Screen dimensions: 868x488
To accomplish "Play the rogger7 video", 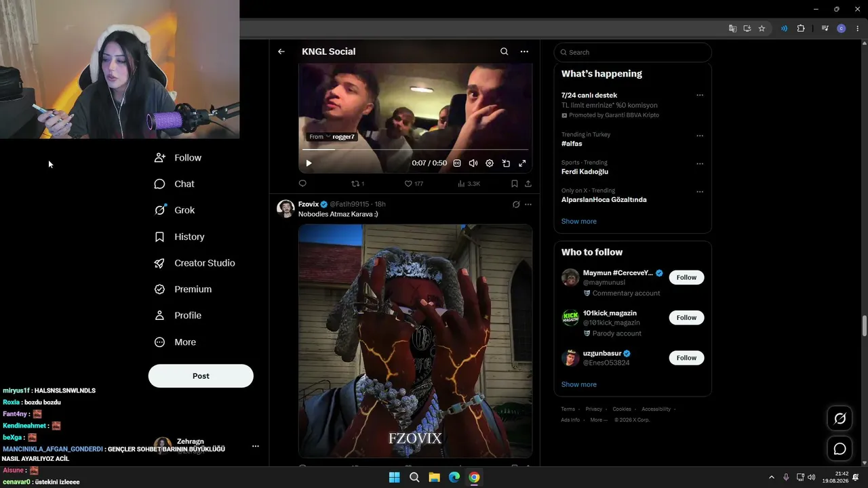I will pyautogui.click(x=309, y=163).
